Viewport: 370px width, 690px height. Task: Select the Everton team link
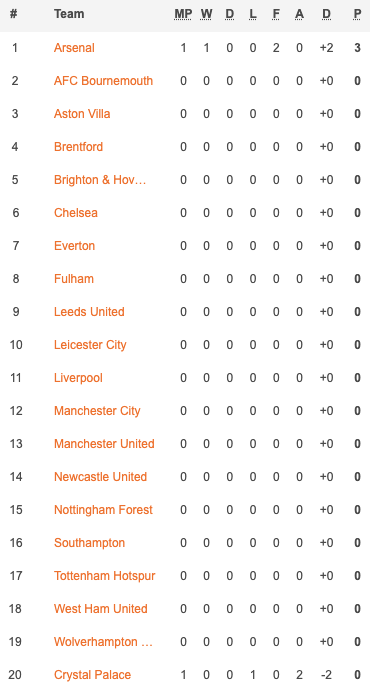click(x=74, y=246)
